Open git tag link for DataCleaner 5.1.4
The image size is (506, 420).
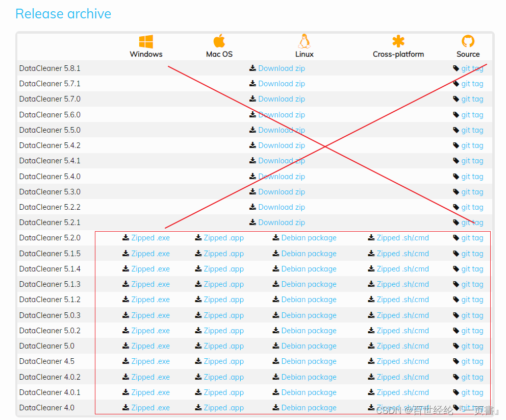point(472,269)
